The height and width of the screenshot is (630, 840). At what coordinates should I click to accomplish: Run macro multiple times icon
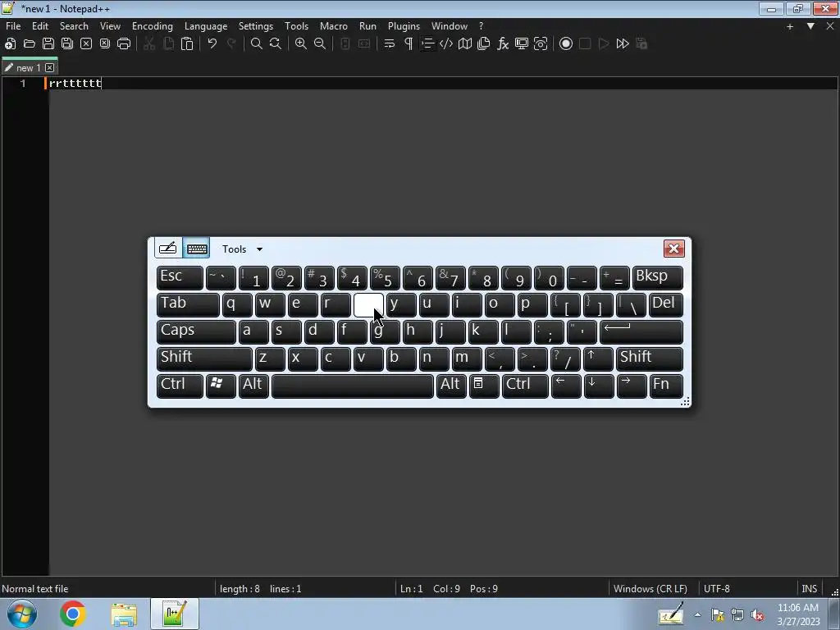pyautogui.click(x=623, y=44)
